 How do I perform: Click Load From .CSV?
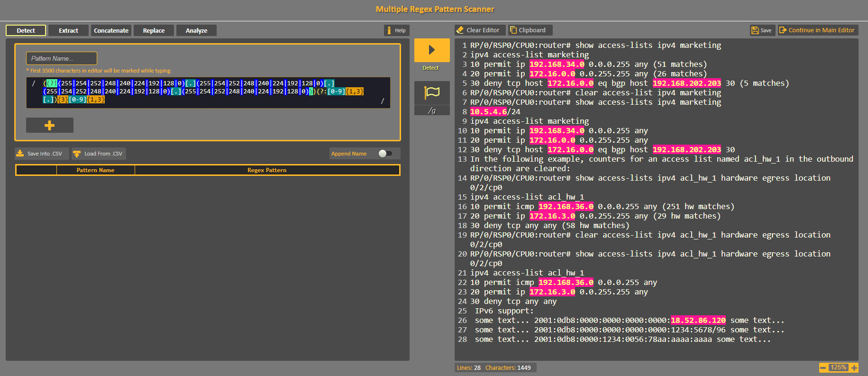(99, 154)
